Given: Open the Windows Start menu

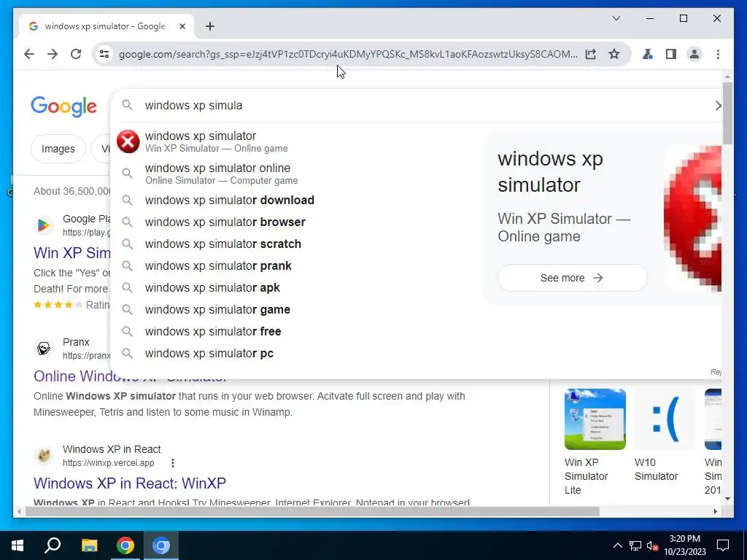Looking at the screenshot, I should [x=18, y=545].
